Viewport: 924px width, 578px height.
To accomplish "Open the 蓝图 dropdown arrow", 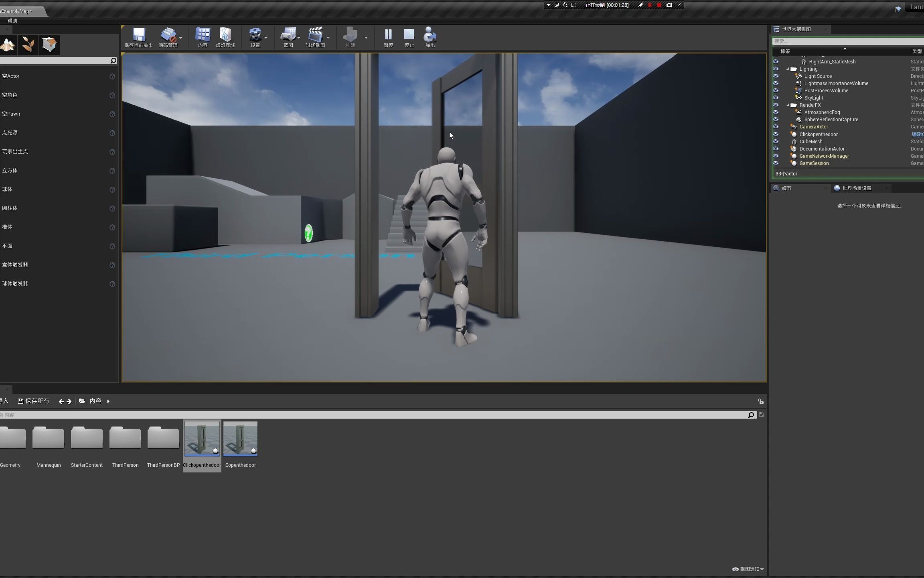I will pos(299,37).
